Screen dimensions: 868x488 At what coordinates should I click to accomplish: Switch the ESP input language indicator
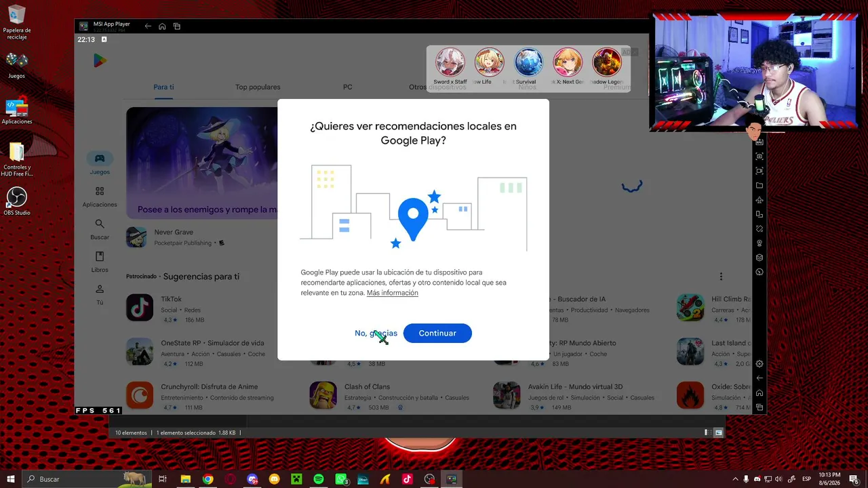(807, 479)
